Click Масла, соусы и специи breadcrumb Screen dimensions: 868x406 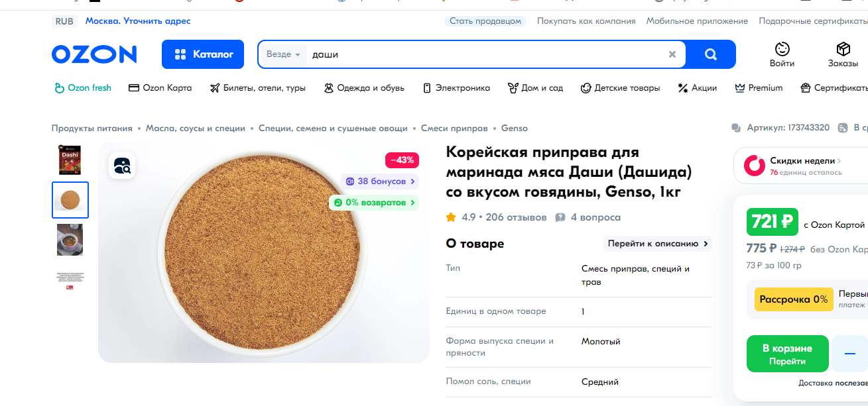[196, 128]
